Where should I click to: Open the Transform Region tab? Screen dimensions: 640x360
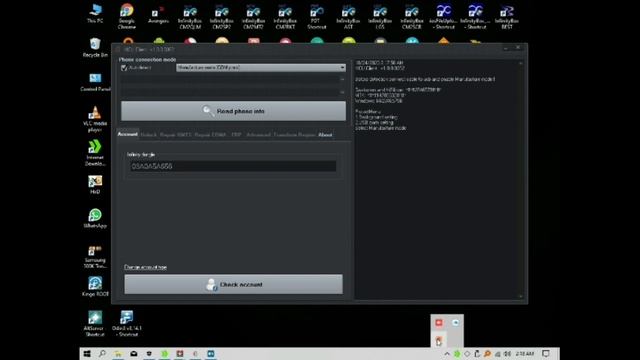point(294,135)
